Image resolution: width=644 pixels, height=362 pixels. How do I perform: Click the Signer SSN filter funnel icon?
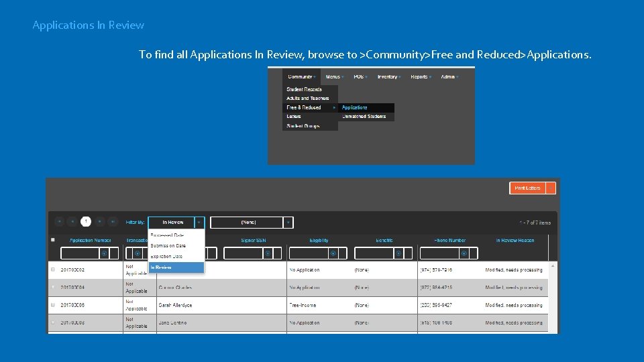click(x=268, y=253)
